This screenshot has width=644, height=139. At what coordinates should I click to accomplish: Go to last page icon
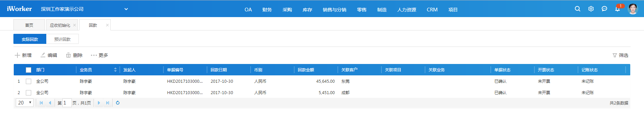pyautogui.click(x=108, y=103)
